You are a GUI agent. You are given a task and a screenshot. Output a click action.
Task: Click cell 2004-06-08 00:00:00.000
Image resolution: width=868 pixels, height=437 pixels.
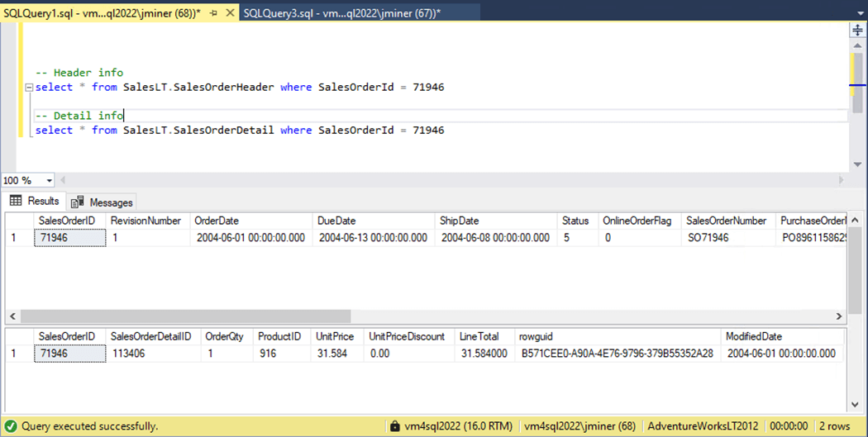click(x=496, y=238)
